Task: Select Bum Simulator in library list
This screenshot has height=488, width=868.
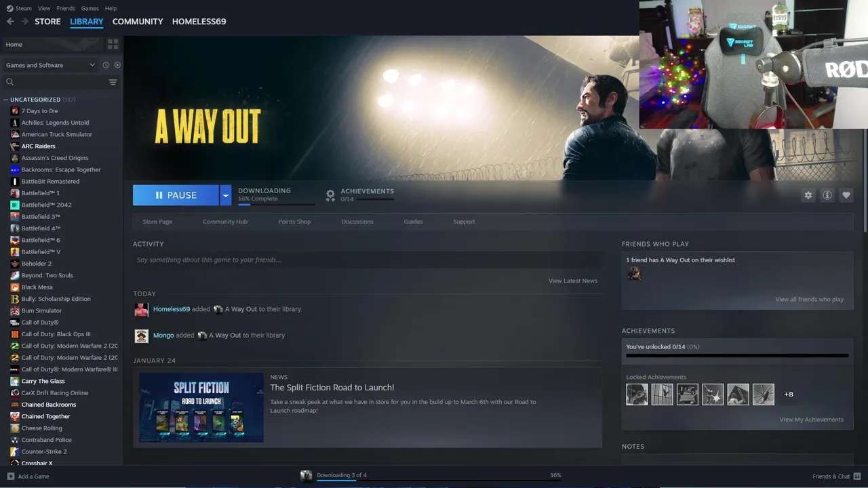Action: coord(41,310)
